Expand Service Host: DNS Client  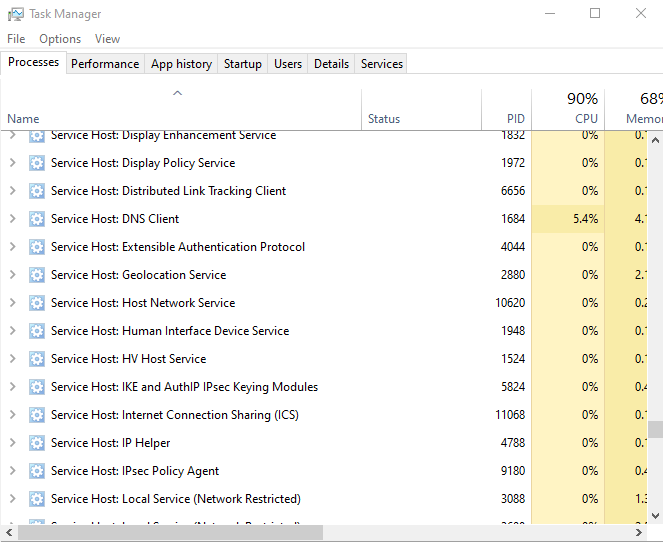pyautogui.click(x=13, y=219)
